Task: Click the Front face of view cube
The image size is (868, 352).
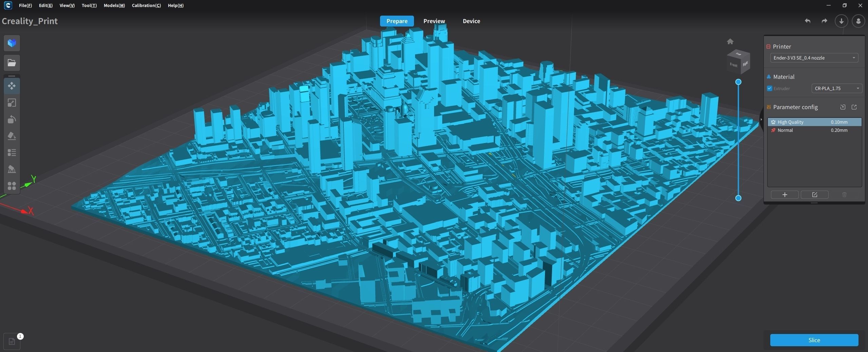Action: click(734, 65)
